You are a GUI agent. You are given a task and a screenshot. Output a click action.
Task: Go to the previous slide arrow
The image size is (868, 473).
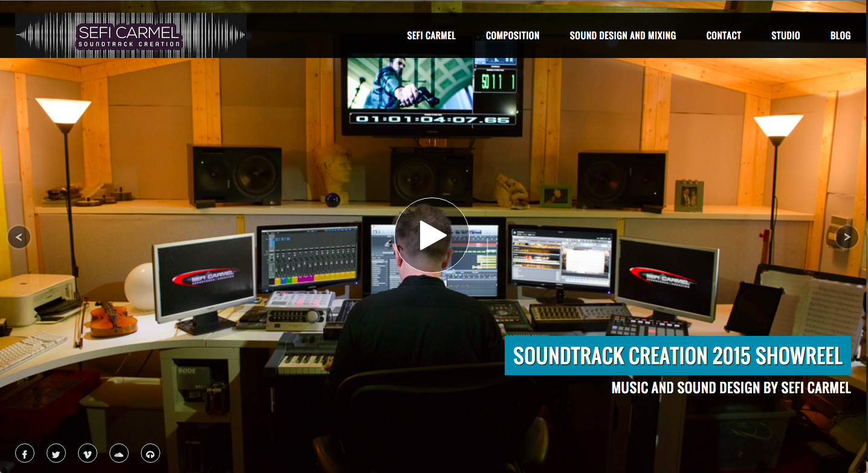click(19, 237)
